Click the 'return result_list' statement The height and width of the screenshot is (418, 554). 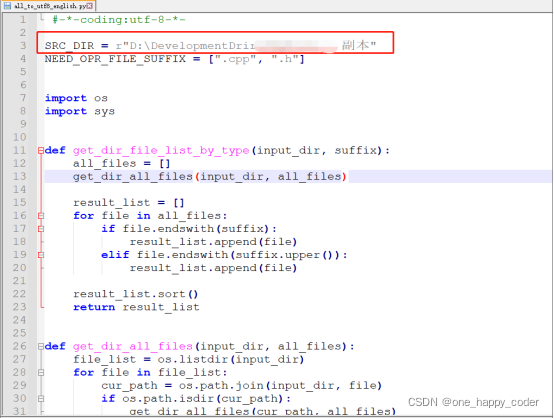tap(136, 307)
